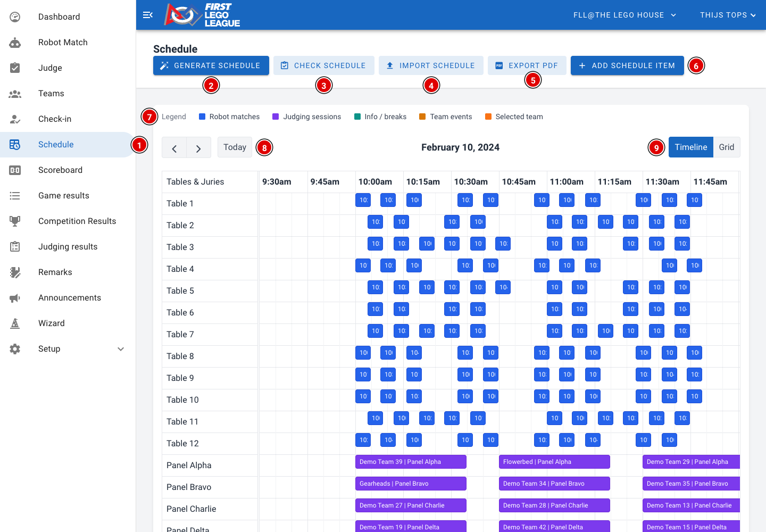Open the Wizard hat icon
Image resolution: width=766 pixels, height=532 pixels.
15,323
